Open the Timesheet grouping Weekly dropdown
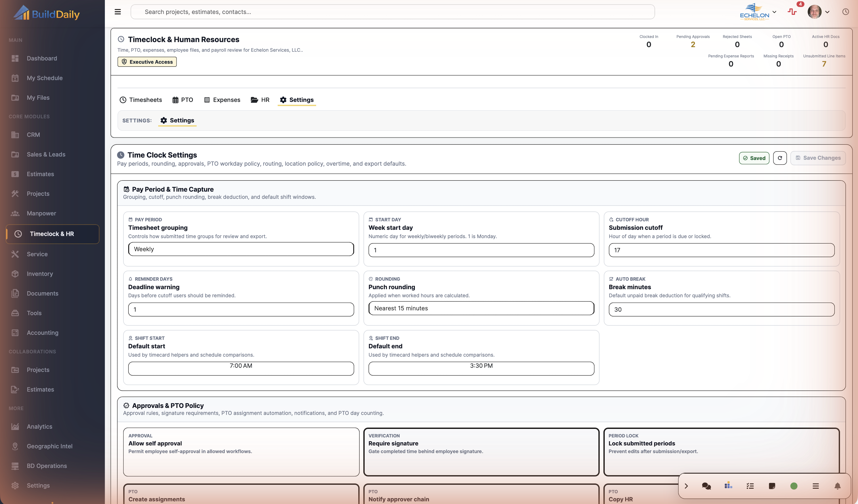The height and width of the screenshot is (504, 858). [241, 249]
